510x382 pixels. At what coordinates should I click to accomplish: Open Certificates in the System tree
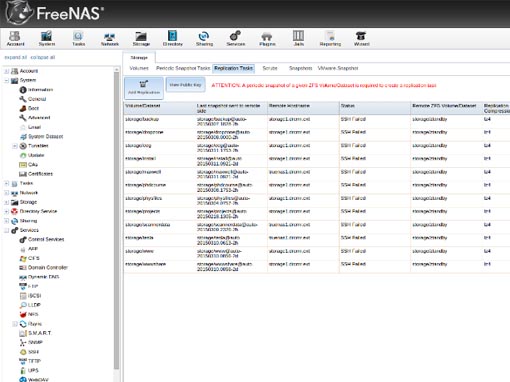click(x=36, y=174)
